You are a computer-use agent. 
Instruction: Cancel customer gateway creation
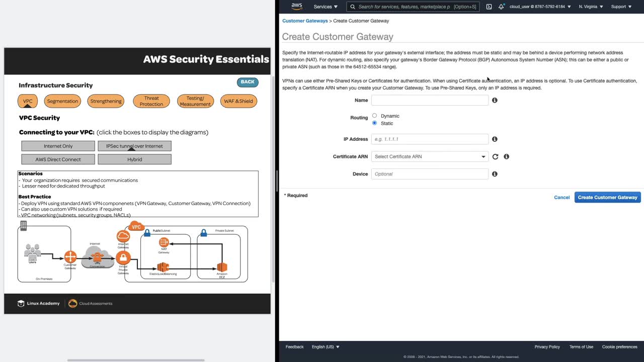point(561,198)
